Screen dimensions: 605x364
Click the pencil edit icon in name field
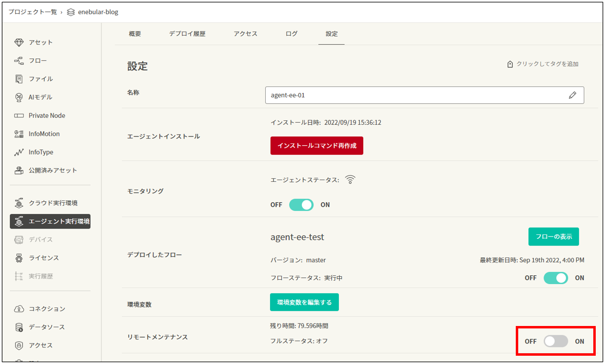point(572,96)
